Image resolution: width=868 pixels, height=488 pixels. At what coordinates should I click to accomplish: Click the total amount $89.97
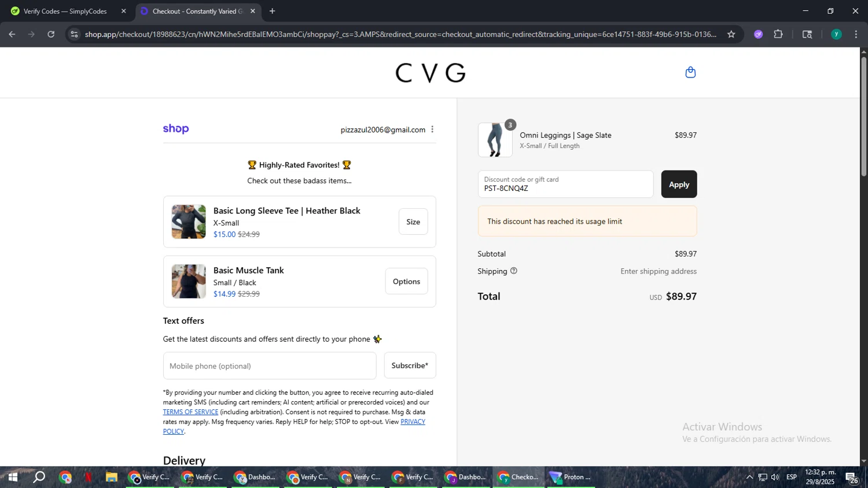(681, 296)
